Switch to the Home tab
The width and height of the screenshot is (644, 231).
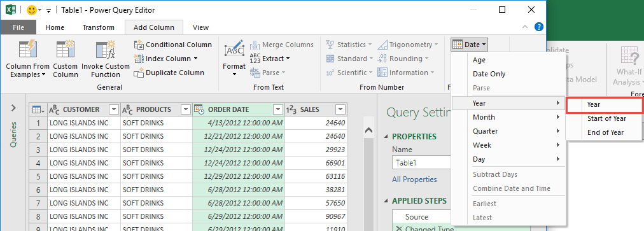tap(55, 27)
